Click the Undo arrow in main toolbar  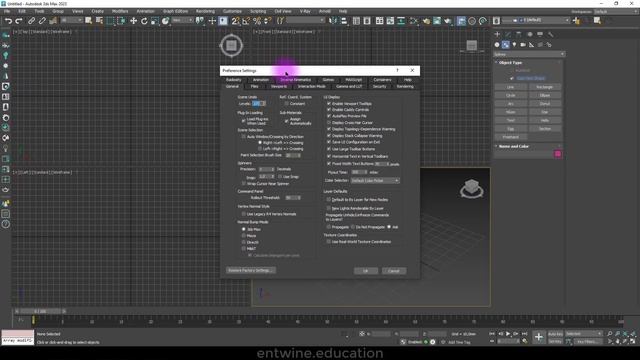pos(8,21)
